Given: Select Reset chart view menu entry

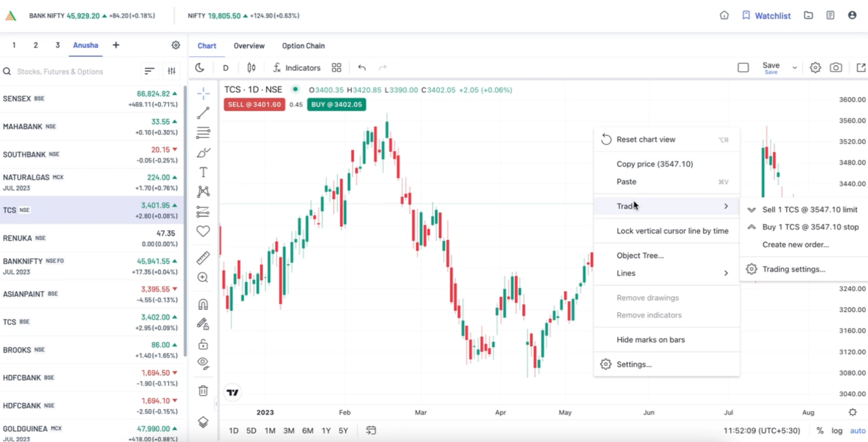Looking at the screenshot, I should coord(646,139).
